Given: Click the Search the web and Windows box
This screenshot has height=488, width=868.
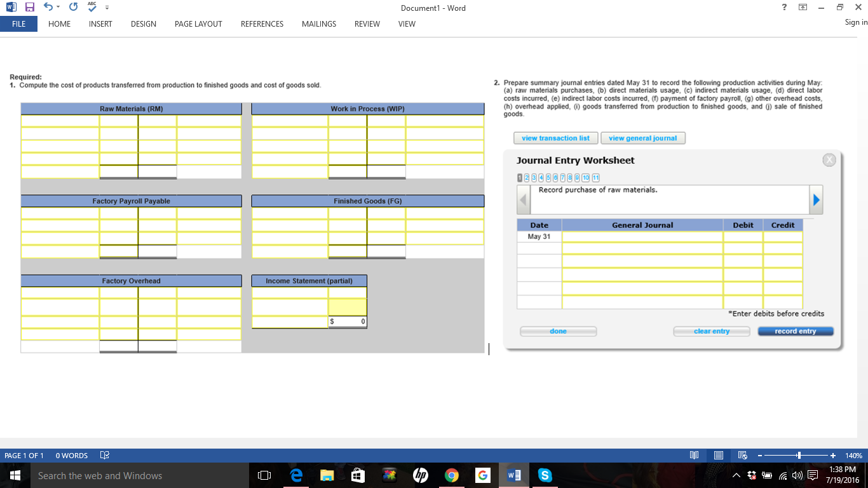Looking at the screenshot, I should (140, 475).
